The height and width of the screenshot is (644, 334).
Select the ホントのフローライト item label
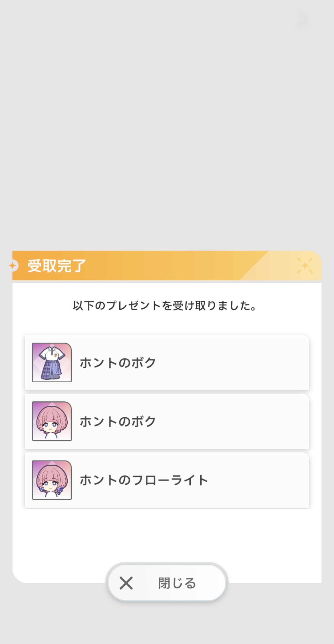144,480
